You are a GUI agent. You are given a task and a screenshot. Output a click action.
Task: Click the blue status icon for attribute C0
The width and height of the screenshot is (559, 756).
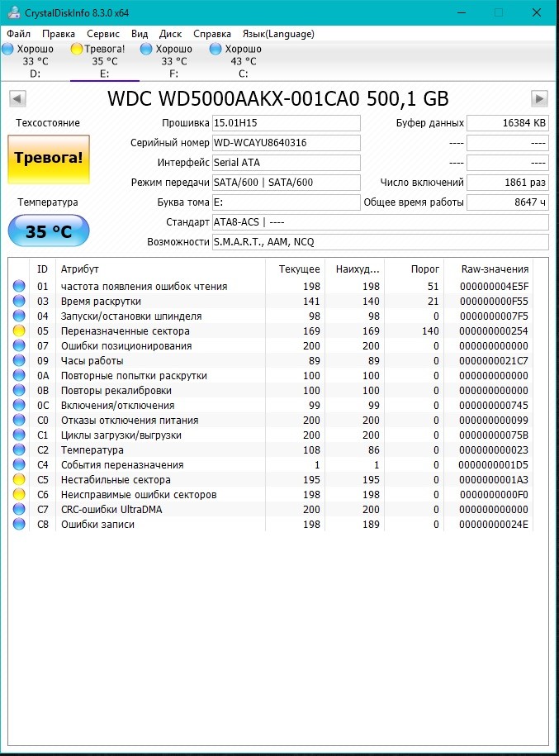[x=19, y=420]
